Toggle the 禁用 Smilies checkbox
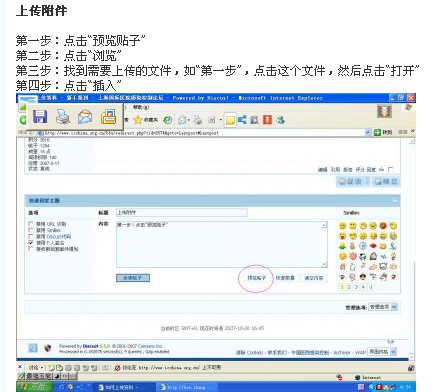This screenshot has width=439, height=392. tap(31, 230)
